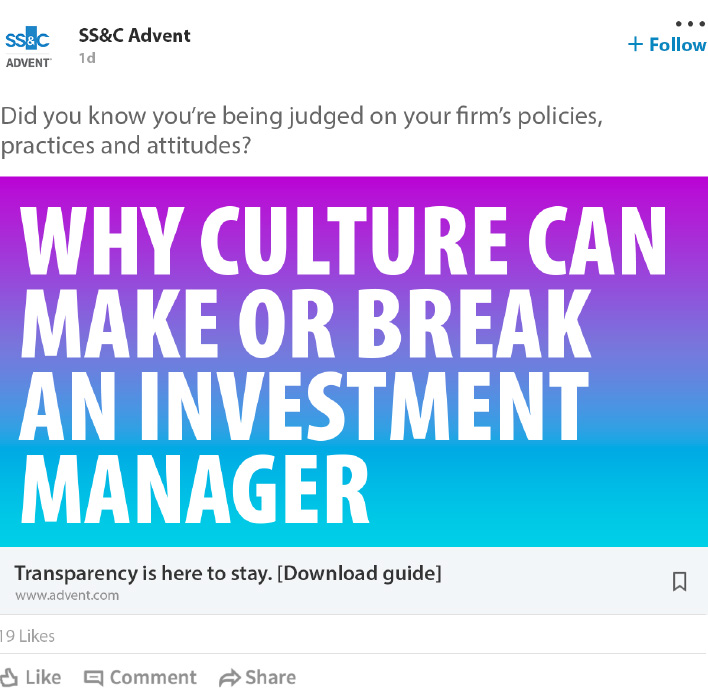The height and width of the screenshot is (700, 708).
Task: Click the Comment text label
Action: point(154,677)
